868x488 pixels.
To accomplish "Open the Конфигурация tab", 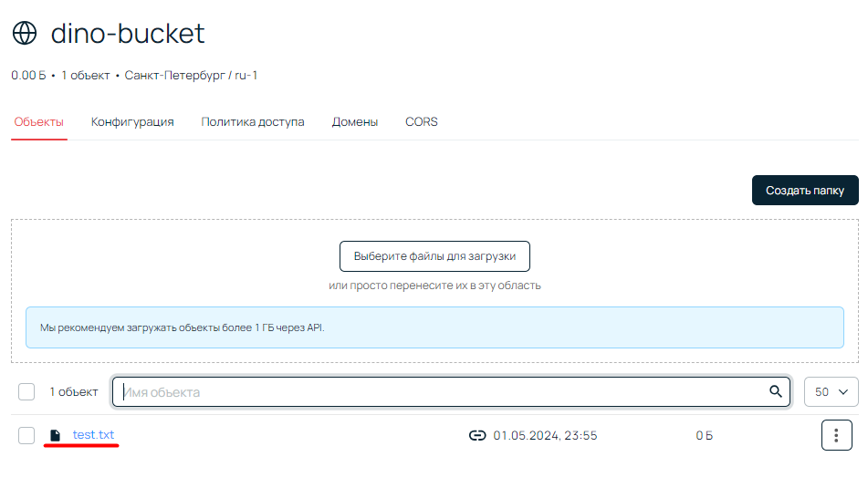I will point(132,121).
